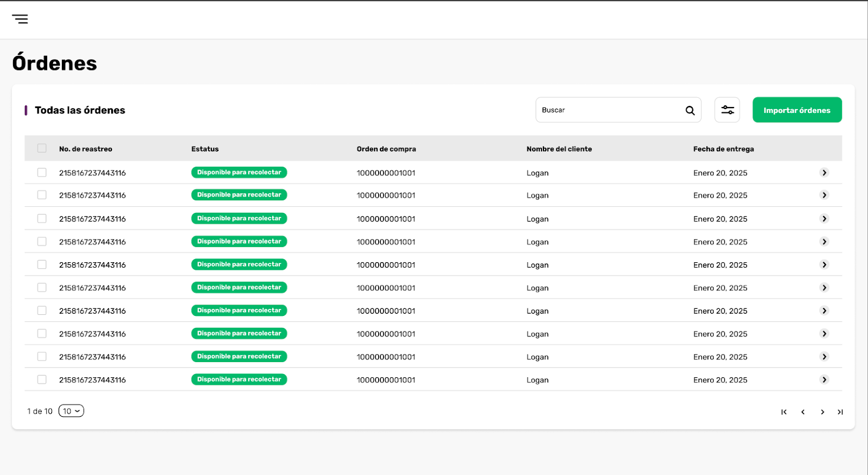Open the rows-per-page dropdown showing 10

click(x=71, y=411)
